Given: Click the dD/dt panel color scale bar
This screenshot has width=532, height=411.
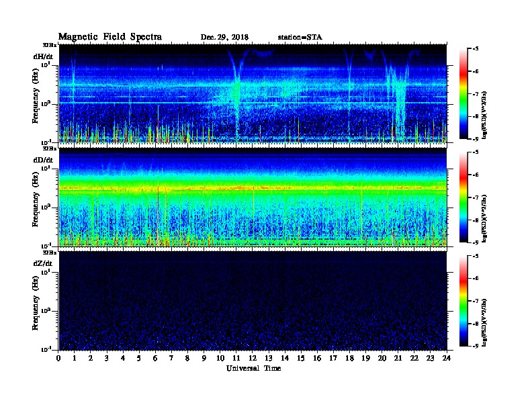Looking at the screenshot, I should tap(463, 197).
